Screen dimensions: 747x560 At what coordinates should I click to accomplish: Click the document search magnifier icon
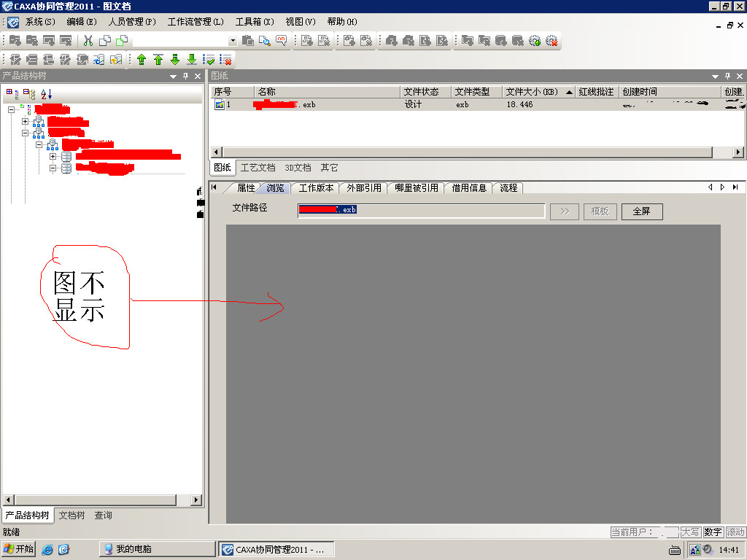coord(264,41)
